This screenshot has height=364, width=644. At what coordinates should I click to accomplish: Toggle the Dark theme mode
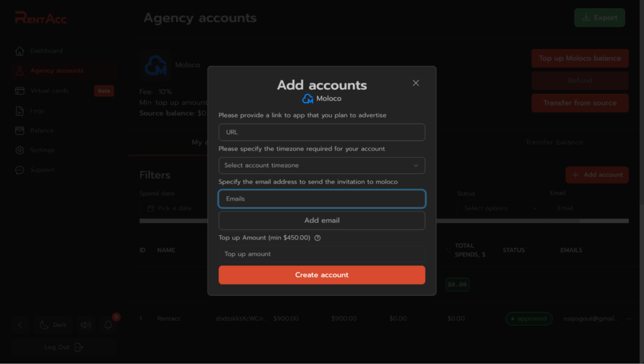(x=53, y=325)
